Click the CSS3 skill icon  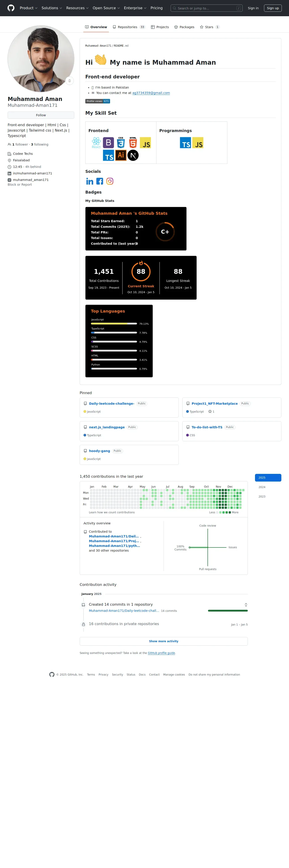[x=121, y=143]
